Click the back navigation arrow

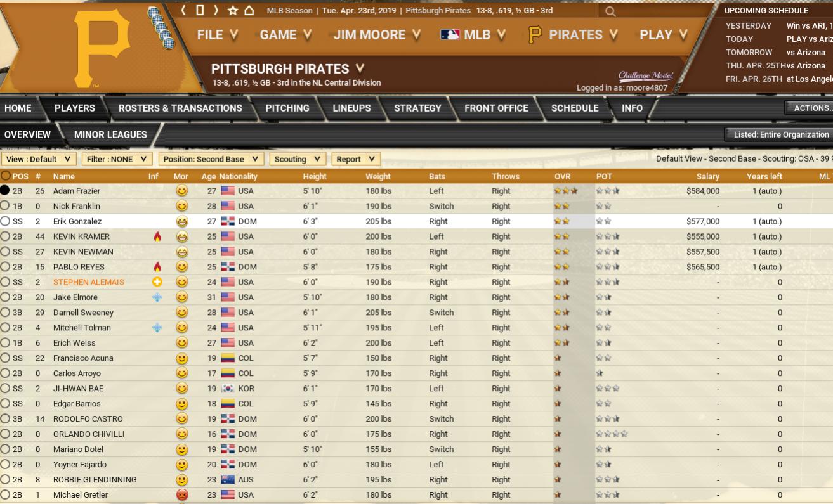click(x=184, y=10)
